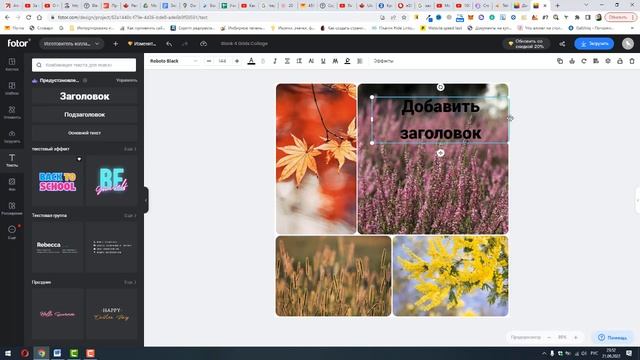Edit the project name field
This screenshot has width=640, height=360.
point(244,43)
